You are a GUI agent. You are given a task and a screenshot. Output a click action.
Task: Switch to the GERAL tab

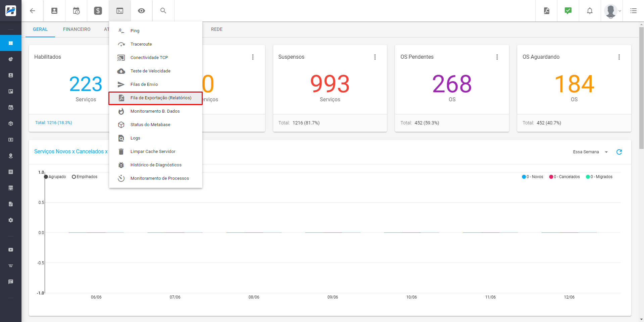(40, 30)
